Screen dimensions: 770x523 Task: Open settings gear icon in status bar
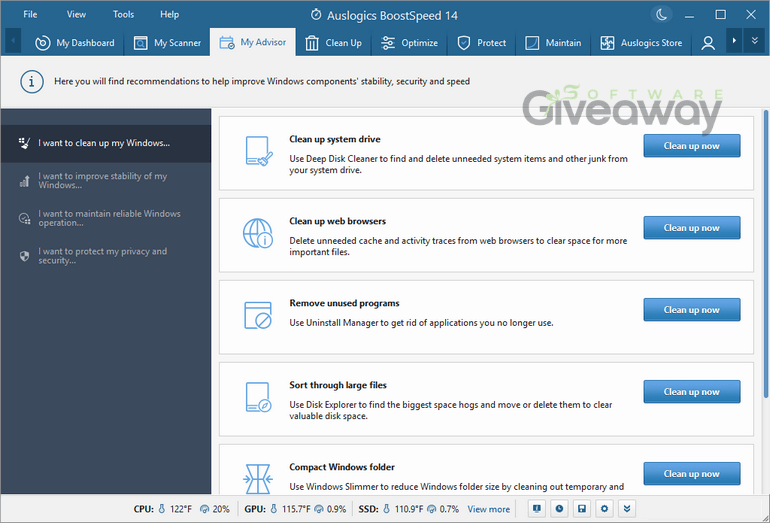[x=605, y=509]
